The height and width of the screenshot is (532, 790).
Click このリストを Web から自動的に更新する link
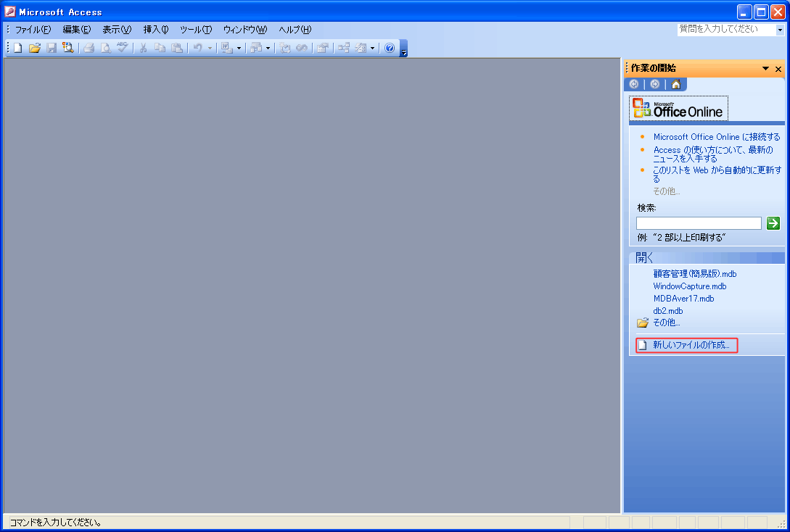717,174
